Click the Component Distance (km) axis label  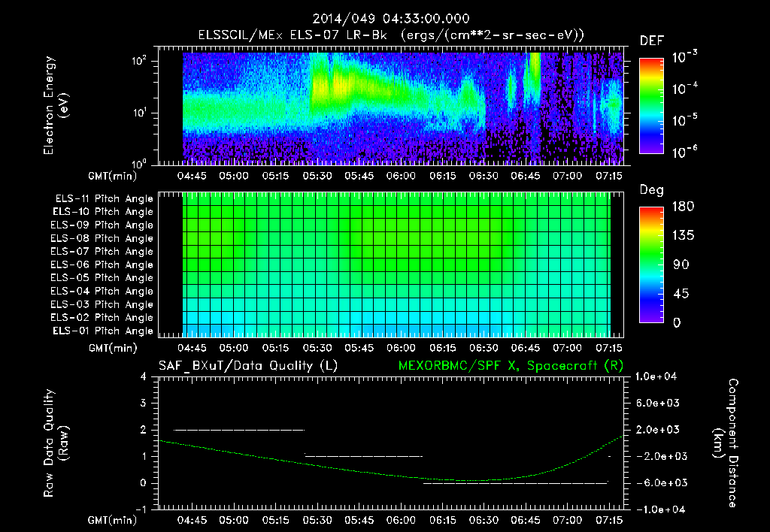pyautogui.click(x=726, y=443)
